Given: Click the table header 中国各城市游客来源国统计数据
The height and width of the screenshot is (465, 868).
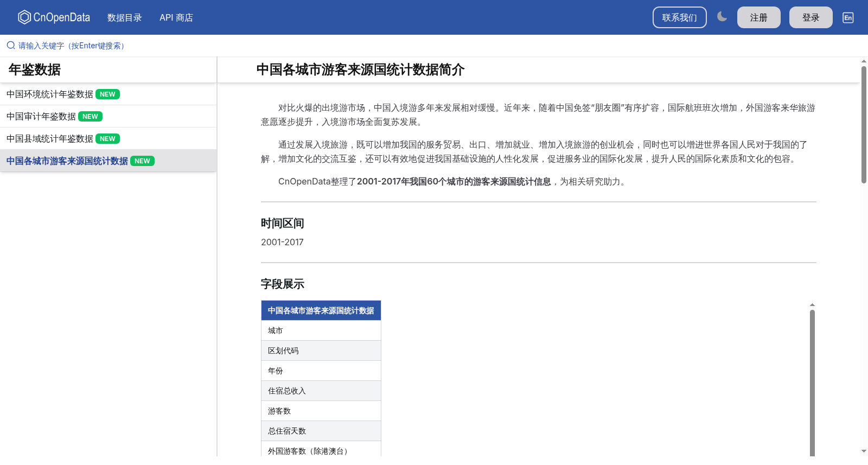Looking at the screenshot, I should (321, 310).
